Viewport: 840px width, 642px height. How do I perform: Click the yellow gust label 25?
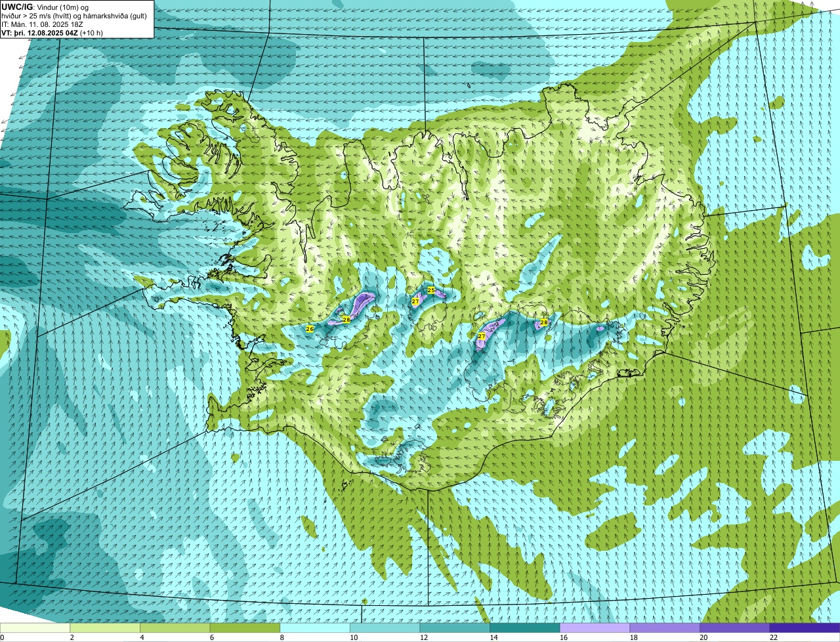[431, 289]
